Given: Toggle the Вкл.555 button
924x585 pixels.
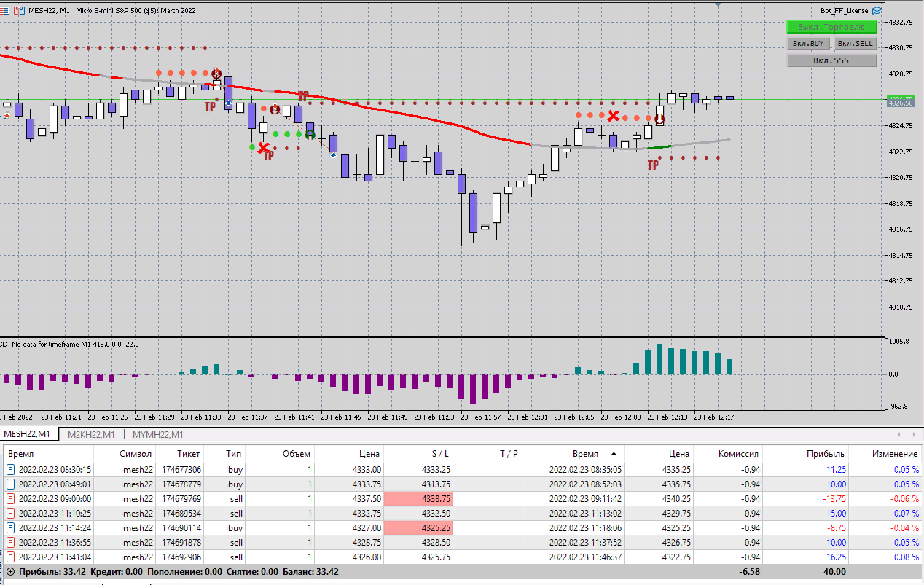Looking at the screenshot, I should click(x=831, y=60).
